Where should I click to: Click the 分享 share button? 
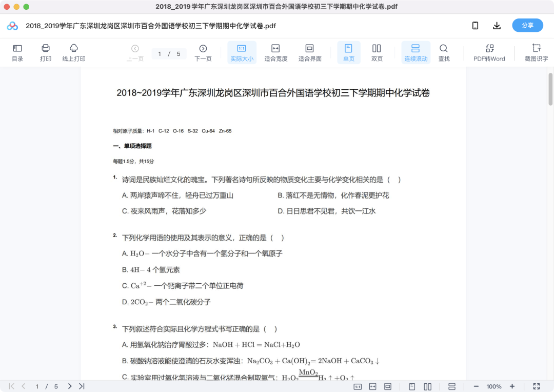point(527,26)
